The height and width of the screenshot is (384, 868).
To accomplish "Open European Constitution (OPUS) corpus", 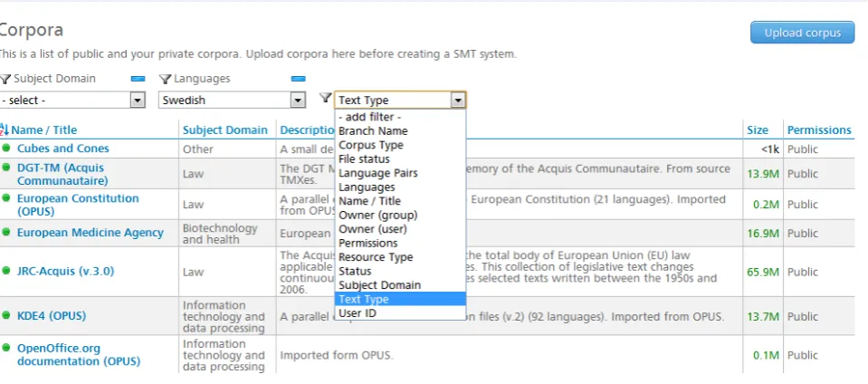I will 78,205.
